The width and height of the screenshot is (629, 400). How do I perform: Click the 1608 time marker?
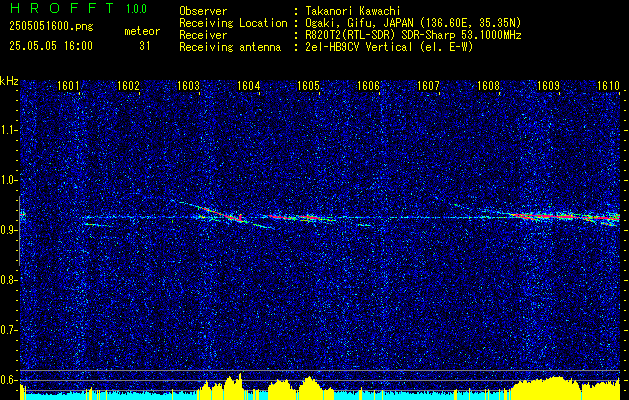pos(489,86)
